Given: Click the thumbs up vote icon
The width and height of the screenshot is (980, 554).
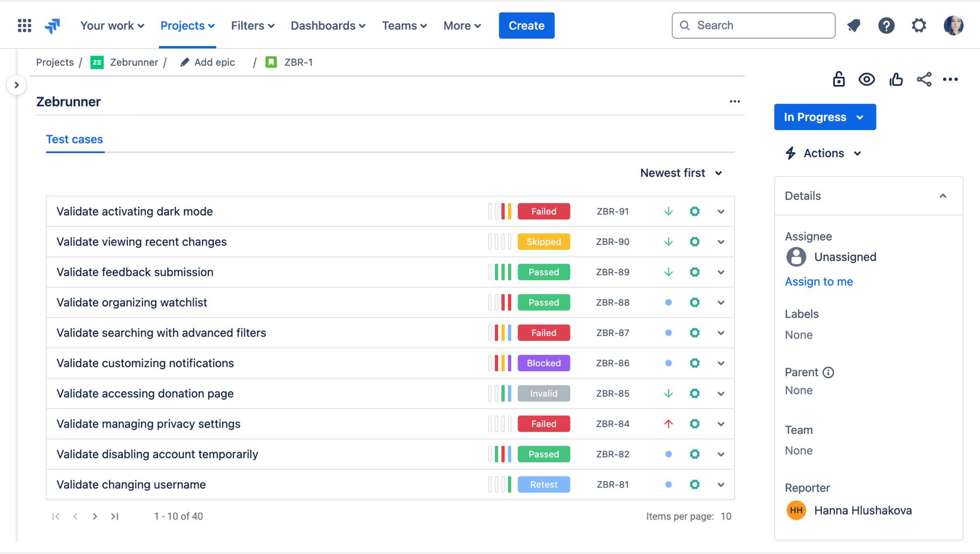Looking at the screenshot, I should pos(896,79).
